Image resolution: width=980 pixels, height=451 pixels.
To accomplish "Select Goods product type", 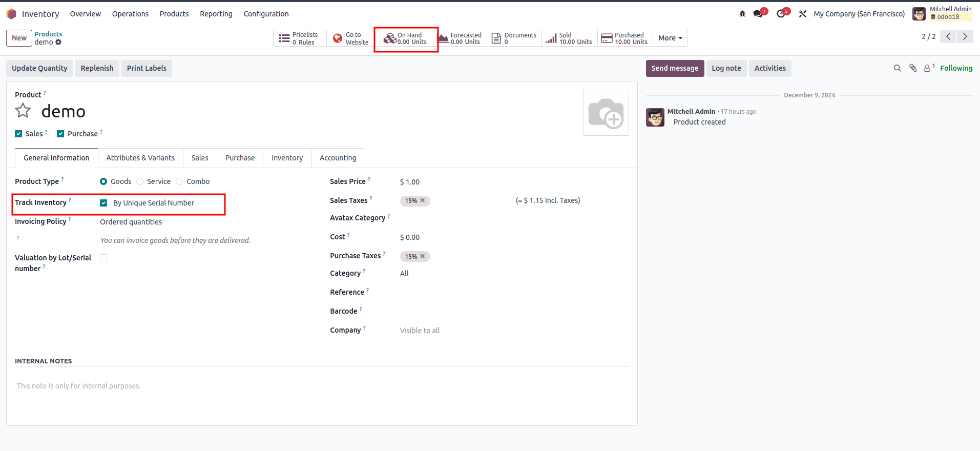I will [x=103, y=181].
